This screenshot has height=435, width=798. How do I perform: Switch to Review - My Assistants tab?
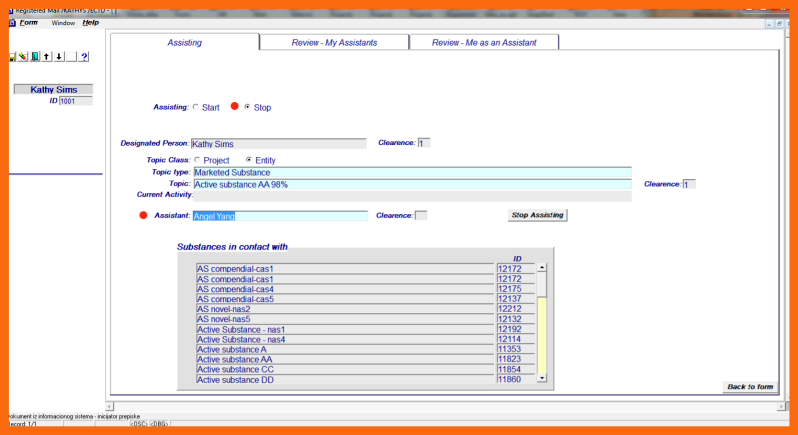click(333, 42)
